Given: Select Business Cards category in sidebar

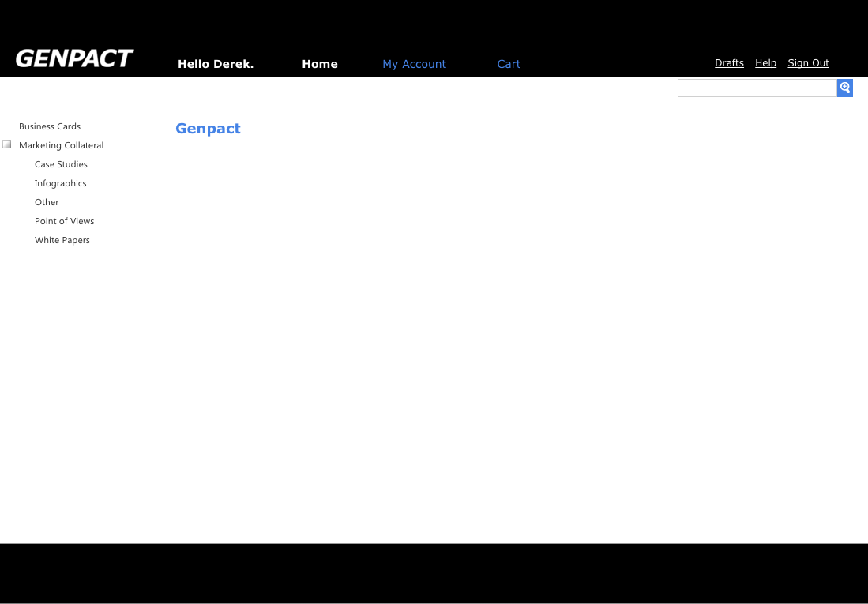Looking at the screenshot, I should [50, 126].
